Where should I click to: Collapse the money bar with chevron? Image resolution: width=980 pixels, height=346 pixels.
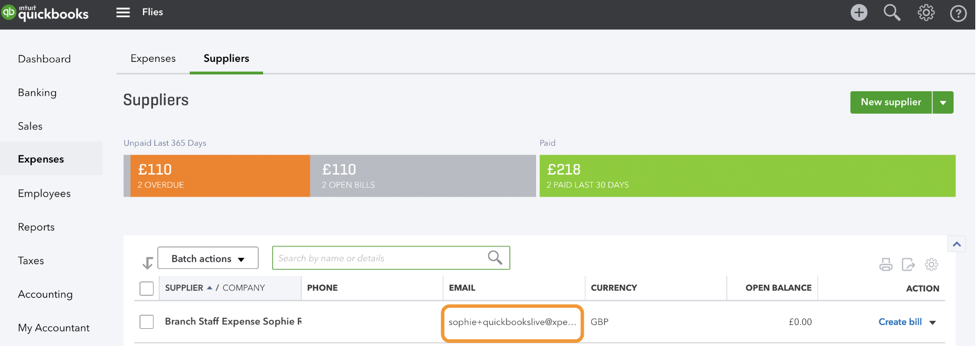click(957, 244)
